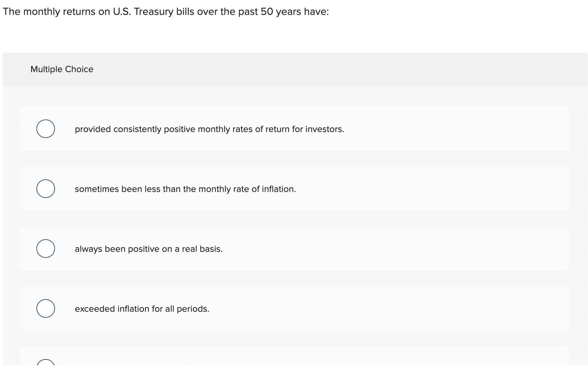
Task: Click the gray Multiple Choice banner area
Action: [x=294, y=69]
